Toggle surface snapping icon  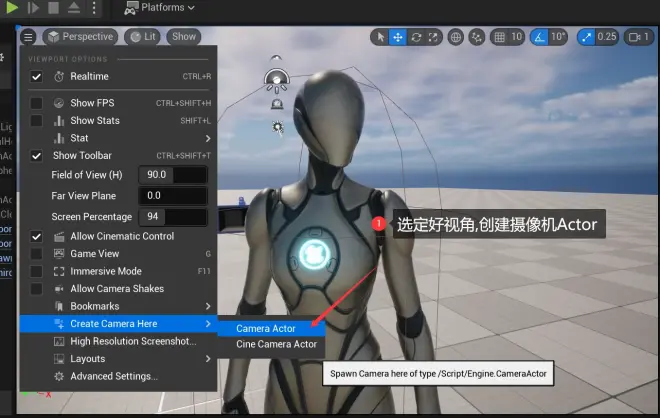[x=476, y=37]
